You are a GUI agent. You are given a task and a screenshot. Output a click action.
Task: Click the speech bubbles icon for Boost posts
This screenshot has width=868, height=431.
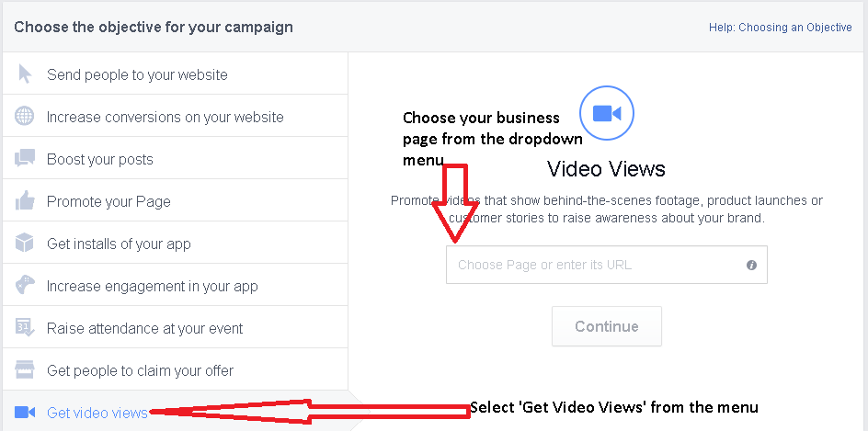pos(25,159)
